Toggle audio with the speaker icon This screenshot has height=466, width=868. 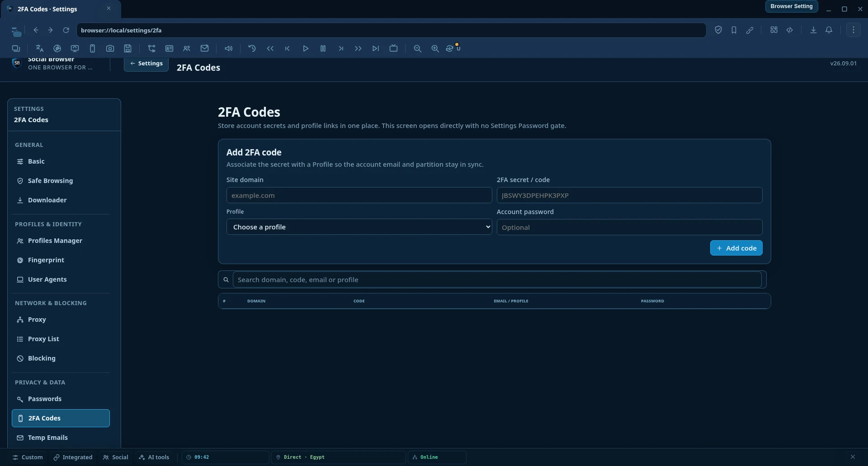[228, 48]
